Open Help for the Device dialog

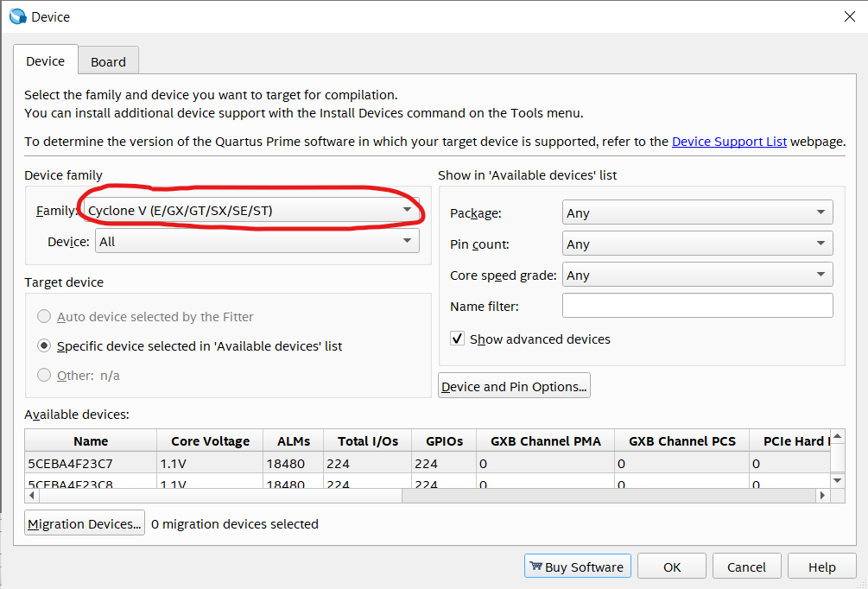pyautogui.click(x=821, y=567)
